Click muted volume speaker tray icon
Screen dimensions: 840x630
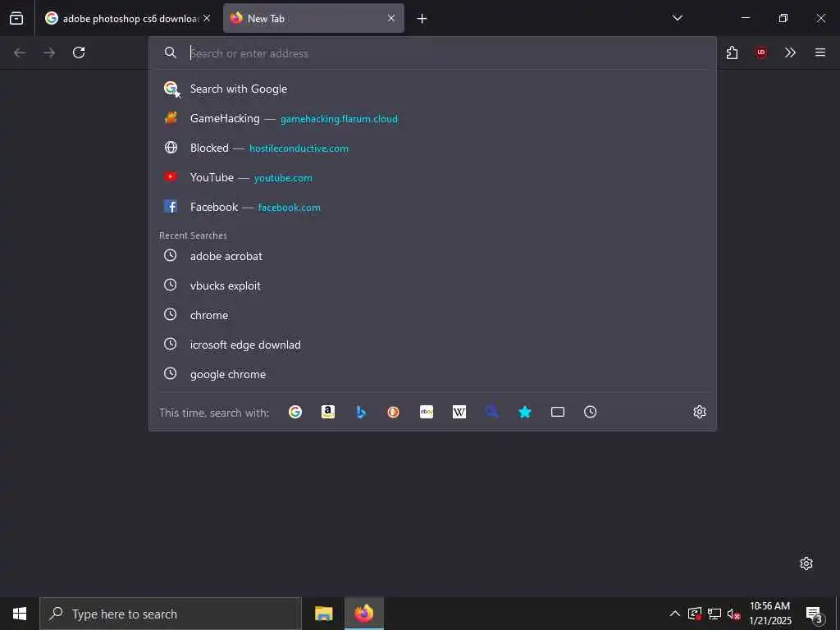click(733, 614)
